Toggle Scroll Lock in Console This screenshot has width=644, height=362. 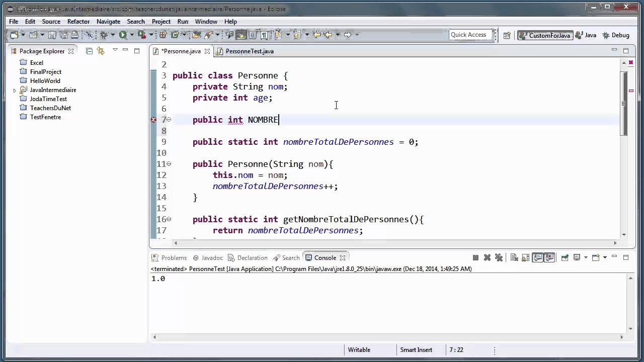click(525, 257)
